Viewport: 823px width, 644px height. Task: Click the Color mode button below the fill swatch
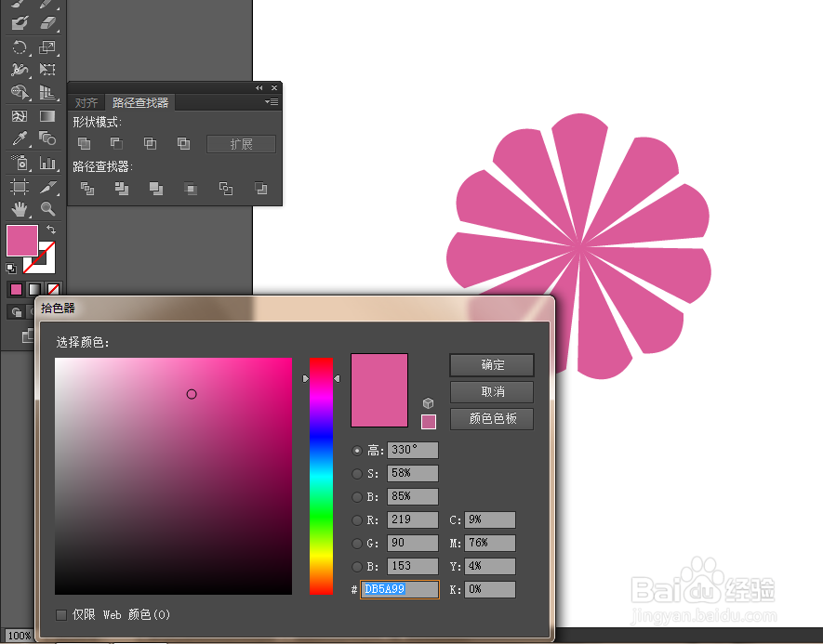16,289
